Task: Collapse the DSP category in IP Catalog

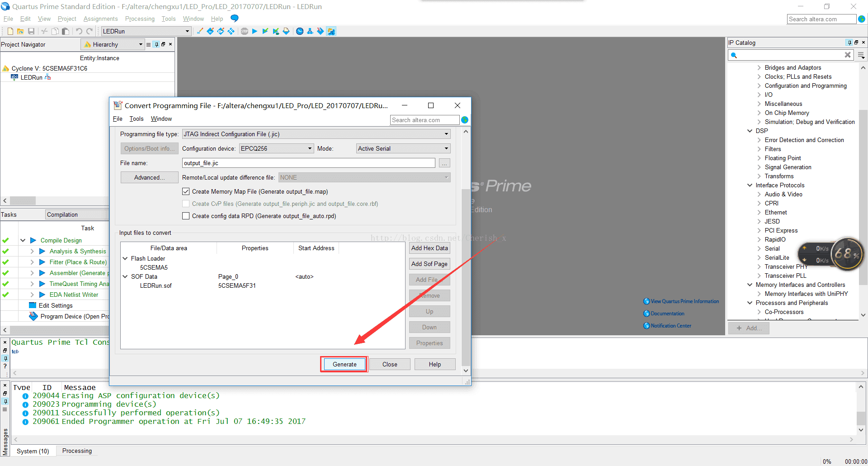Action: point(750,131)
